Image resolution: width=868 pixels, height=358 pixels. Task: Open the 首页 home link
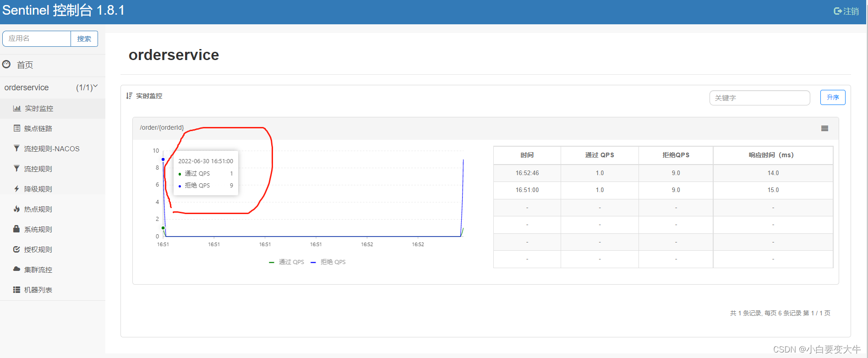coord(25,65)
